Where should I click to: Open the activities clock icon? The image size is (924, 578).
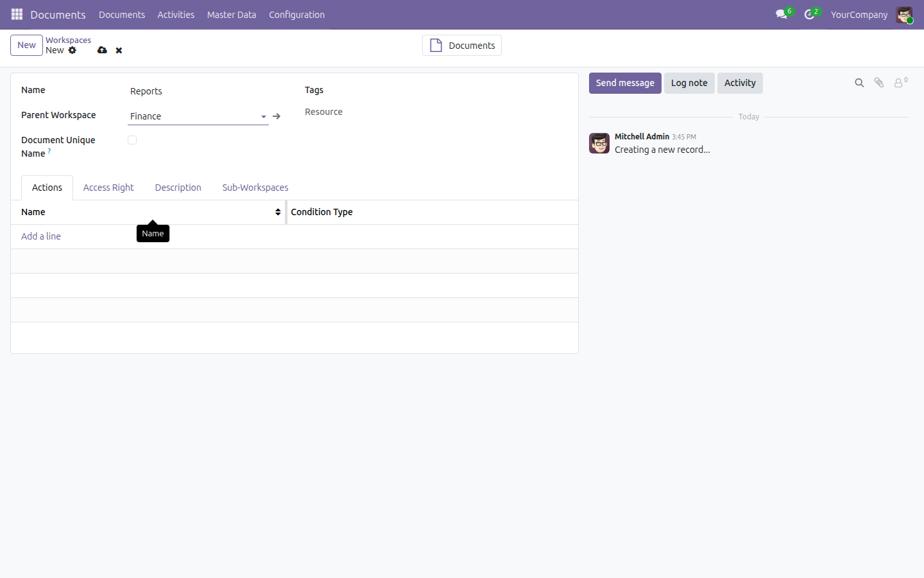coord(809,14)
